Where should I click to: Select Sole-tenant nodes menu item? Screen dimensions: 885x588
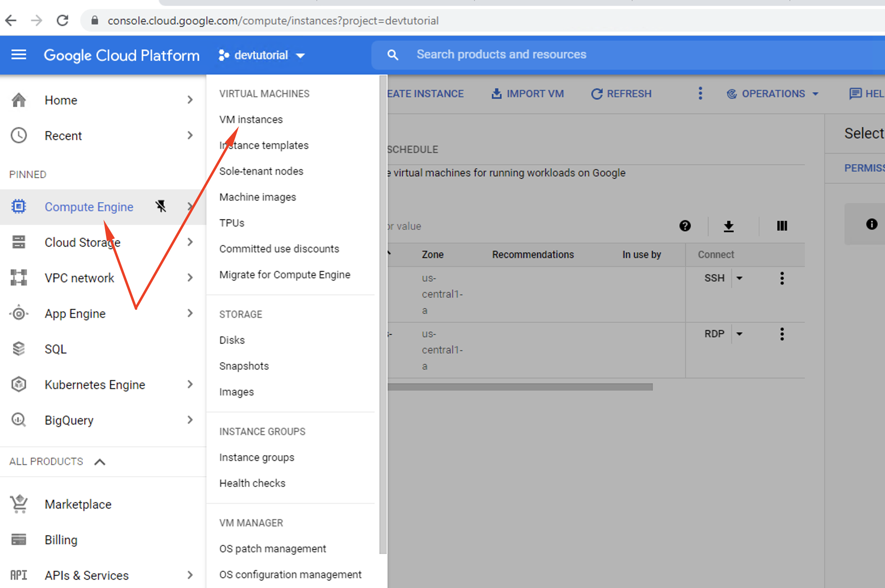(261, 171)
